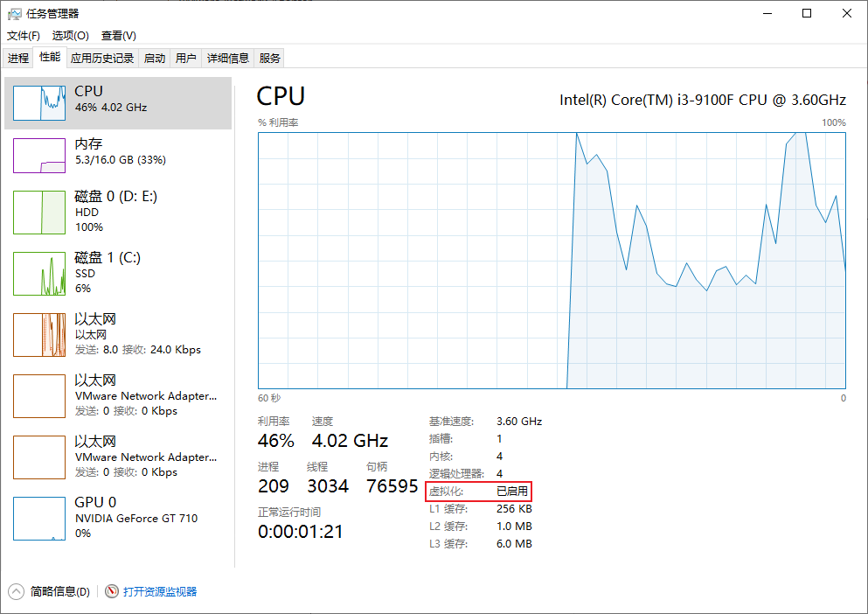
Task: Collapse view using the 简略信息 chevron
Action: point(17,592)
